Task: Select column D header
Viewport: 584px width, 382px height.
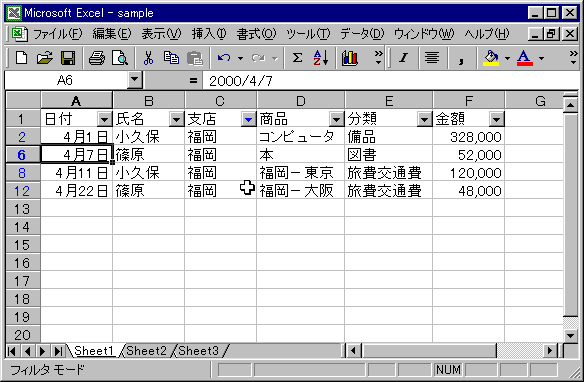Action: point(301,101)
